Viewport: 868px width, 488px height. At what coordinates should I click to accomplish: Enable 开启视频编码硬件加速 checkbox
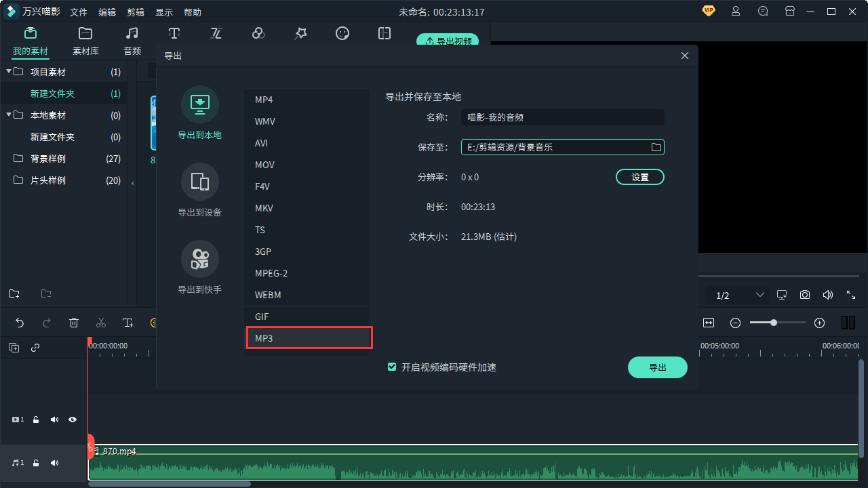click(392, 367)
